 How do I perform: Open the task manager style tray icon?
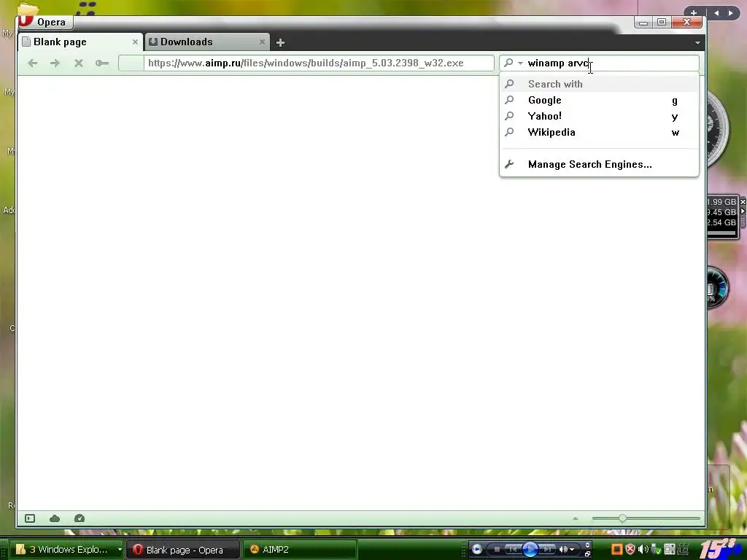click(670, 550)
